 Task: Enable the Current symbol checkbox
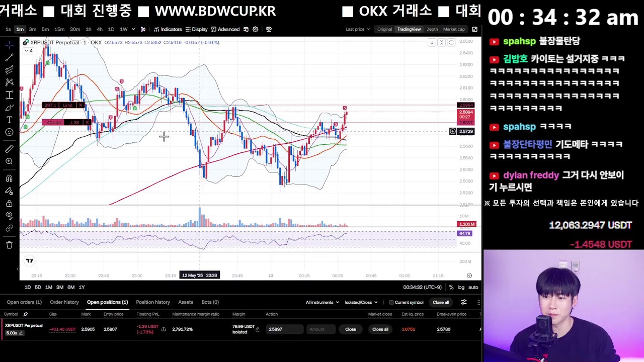pos(391,302)
